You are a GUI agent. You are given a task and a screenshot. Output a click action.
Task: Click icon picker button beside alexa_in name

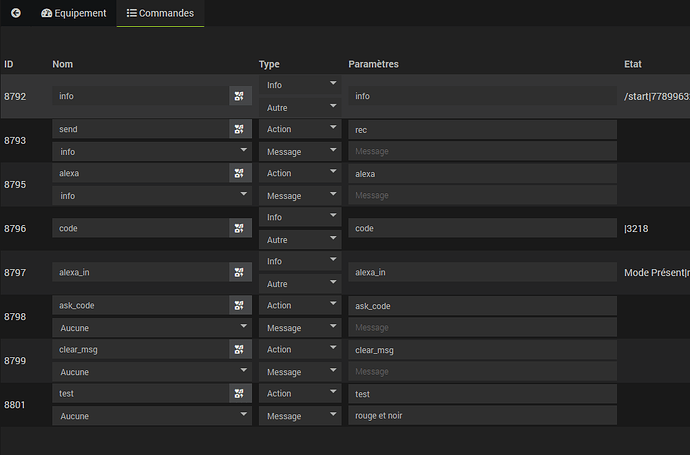tap(239, 272)
